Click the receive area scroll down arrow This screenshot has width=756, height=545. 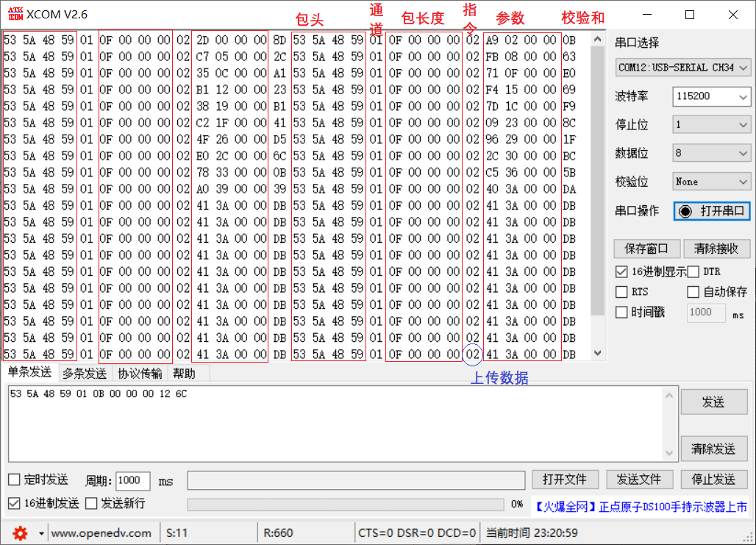click(598, 353)
